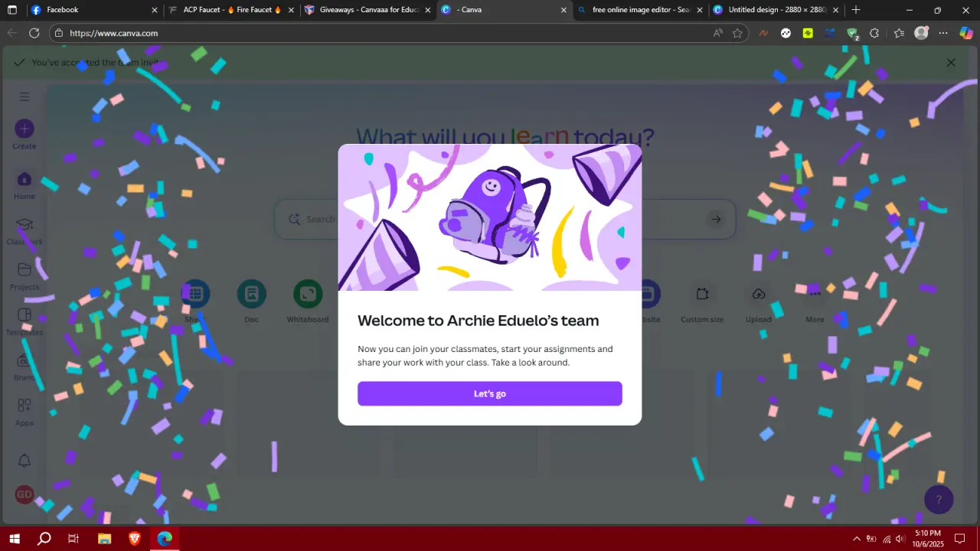Open the Copilot icon in Edge toolbar
980x551 pixels.
[x=966, y=33]
